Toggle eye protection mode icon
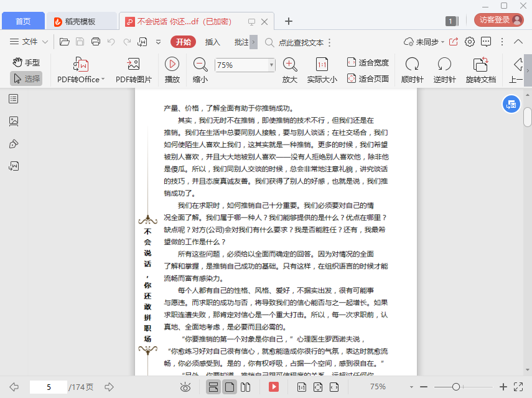 (185, 387)
